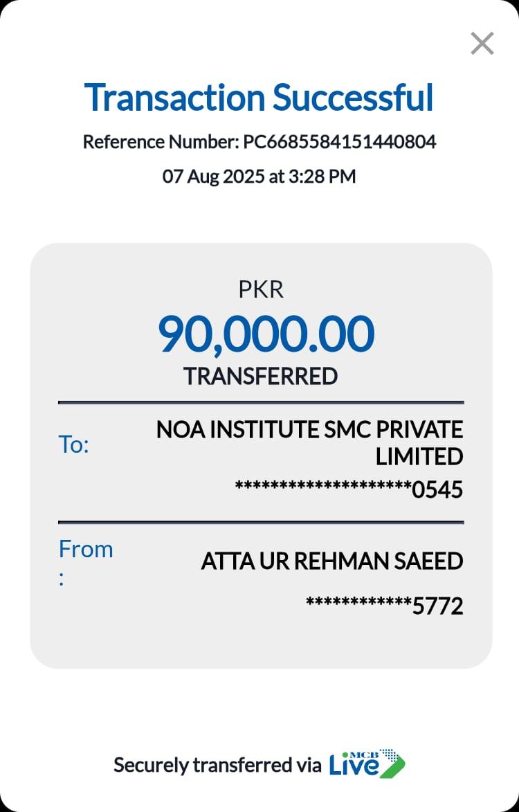
Task: Close the transaction receipt with the X
Action: (x=482, y=44)
